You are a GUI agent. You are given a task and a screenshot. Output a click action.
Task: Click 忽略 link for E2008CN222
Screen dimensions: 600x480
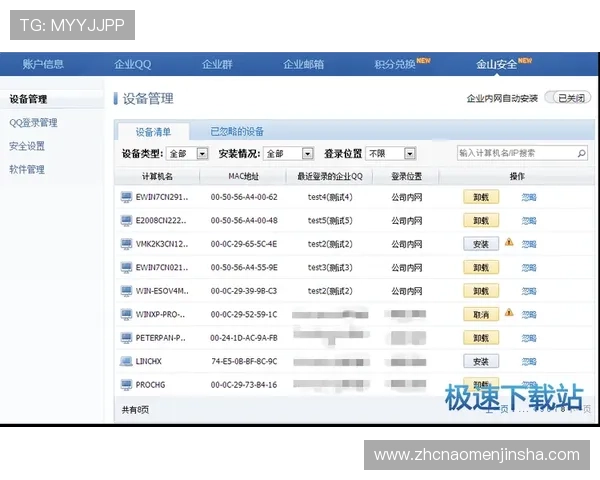click(529, 221)
